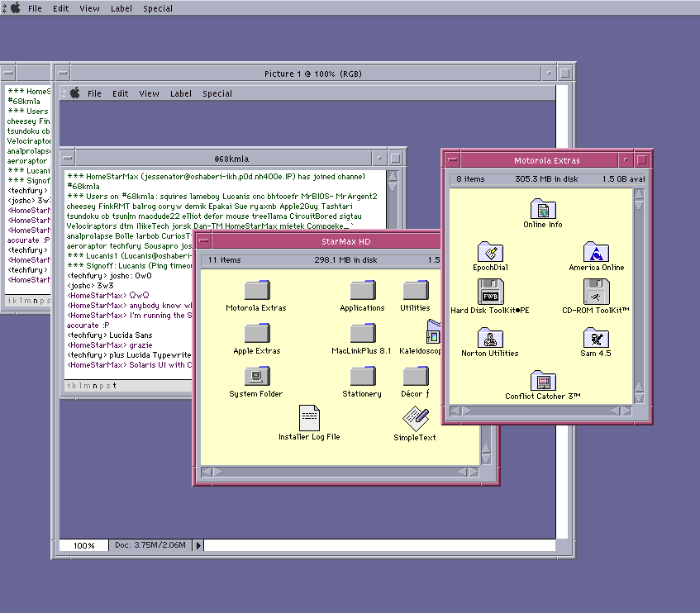This screenshot has width=700, height=613.
Task: Open the Special menu in the top menu bar
Action: point(157,8)
